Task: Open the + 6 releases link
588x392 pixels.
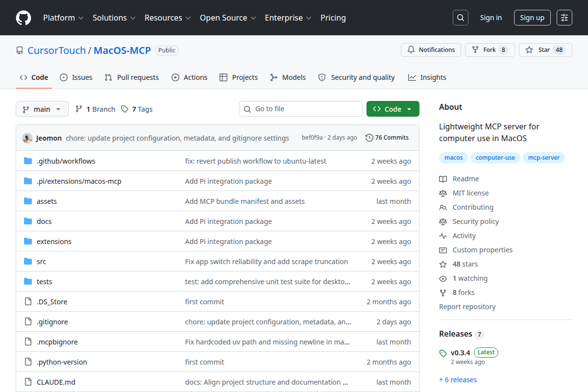Action: (458, 380)
